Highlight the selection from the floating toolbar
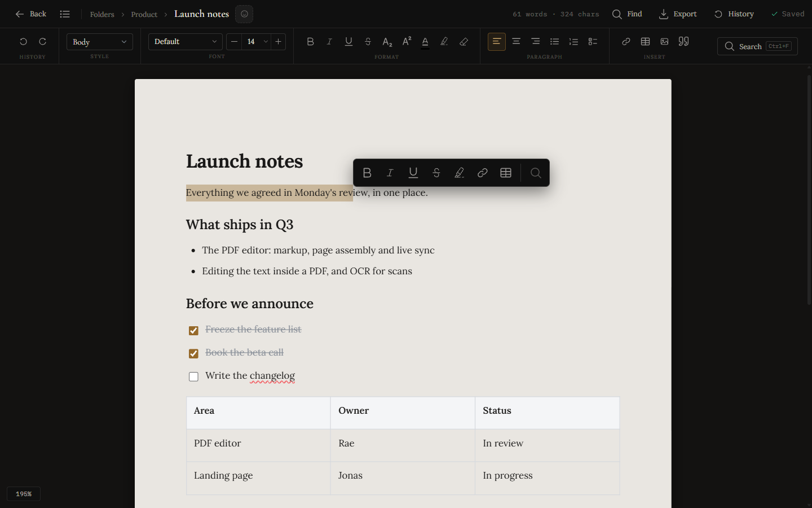Viewport: 812px width, 508px height. click(460, 173)
